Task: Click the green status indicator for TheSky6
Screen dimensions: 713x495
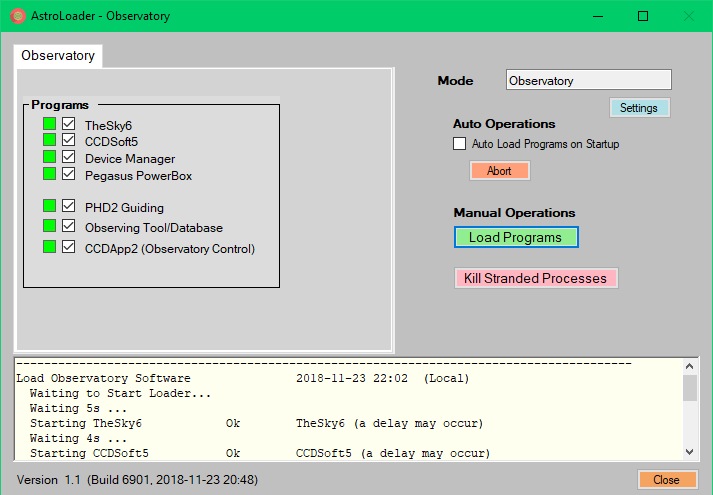Action: (50, 124)
